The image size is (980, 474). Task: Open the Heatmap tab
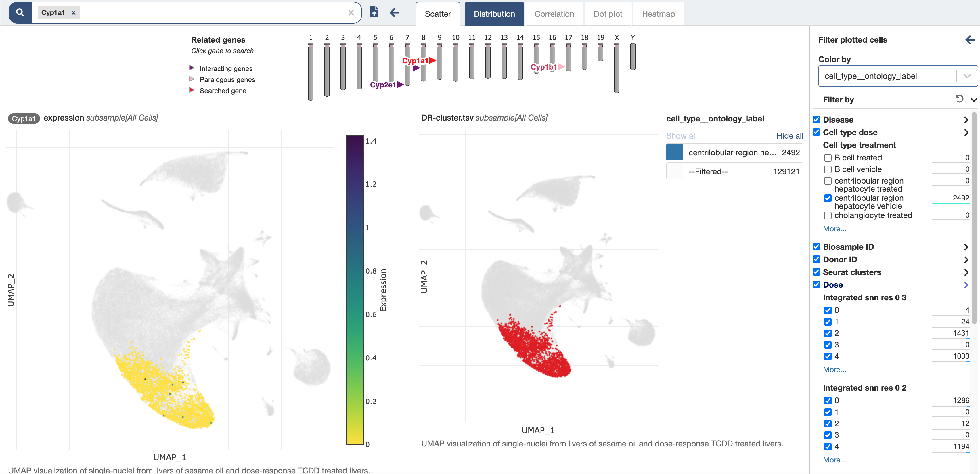[658, 14]
